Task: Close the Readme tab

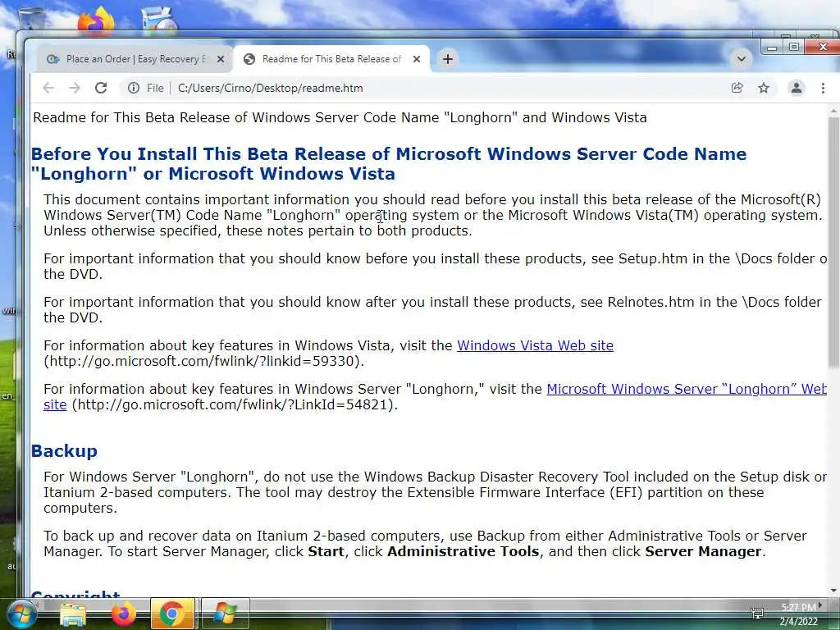Action: pyautogui.click(x=416, y=59)
